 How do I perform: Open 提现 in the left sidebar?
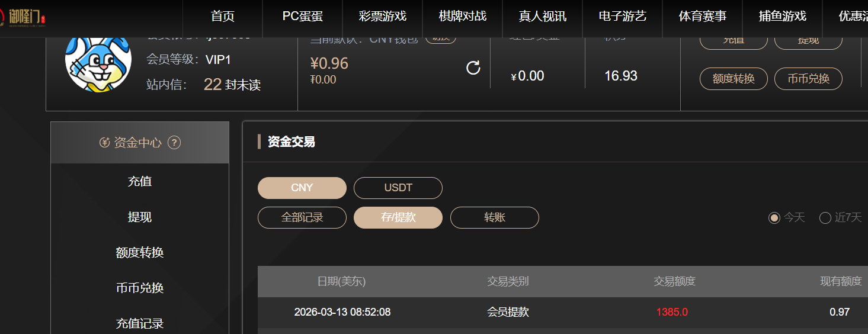click(x=140, y=217)
